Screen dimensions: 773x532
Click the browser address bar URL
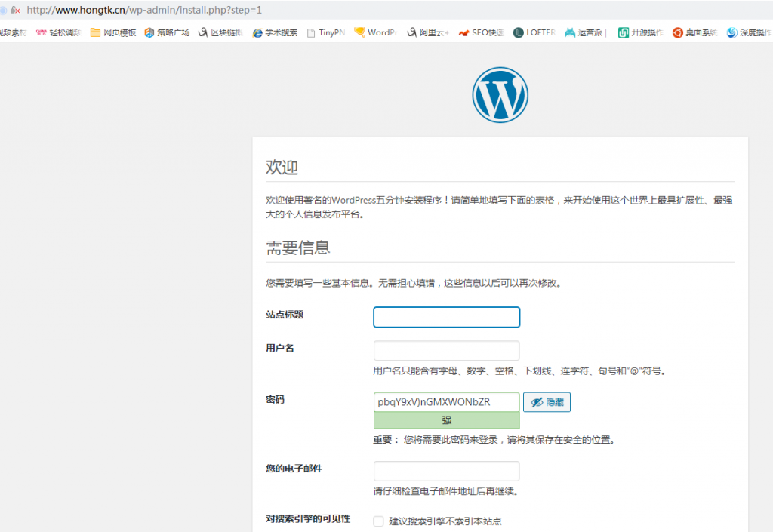144,10
